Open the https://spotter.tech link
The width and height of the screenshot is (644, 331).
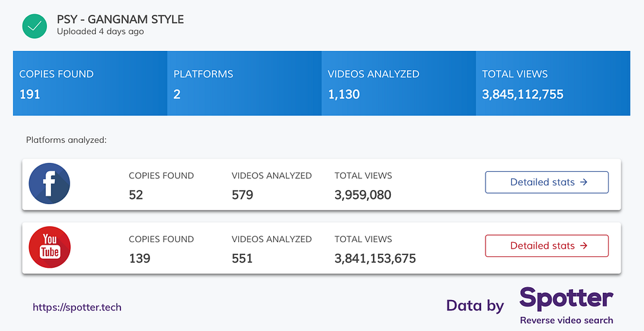click(x=77, y=307)
